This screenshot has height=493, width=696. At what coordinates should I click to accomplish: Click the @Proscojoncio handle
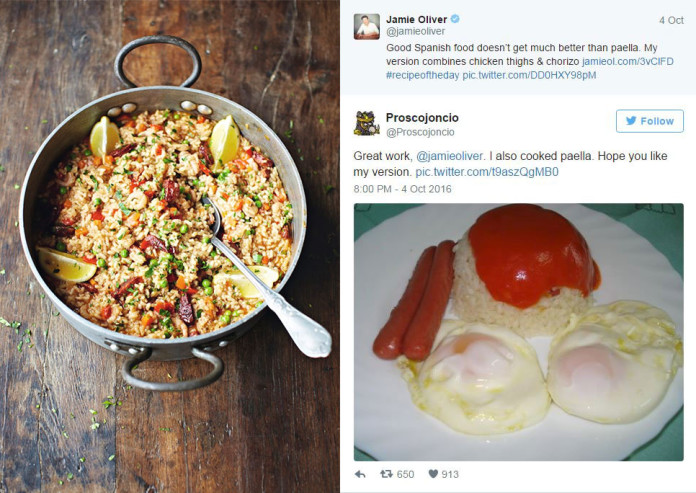point(420,132)
